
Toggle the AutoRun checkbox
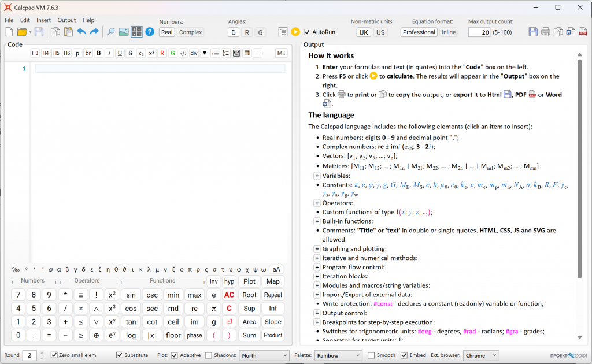click(x=307, y=32)
